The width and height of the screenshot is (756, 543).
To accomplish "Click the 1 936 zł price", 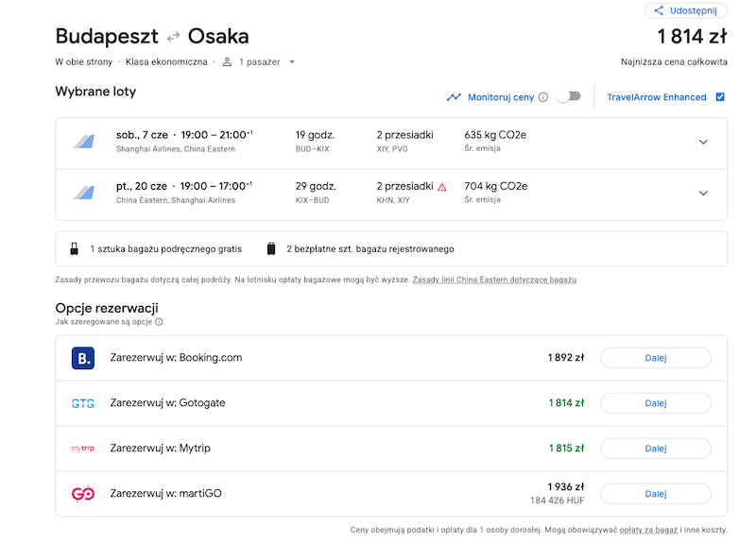I will [566, 486].
